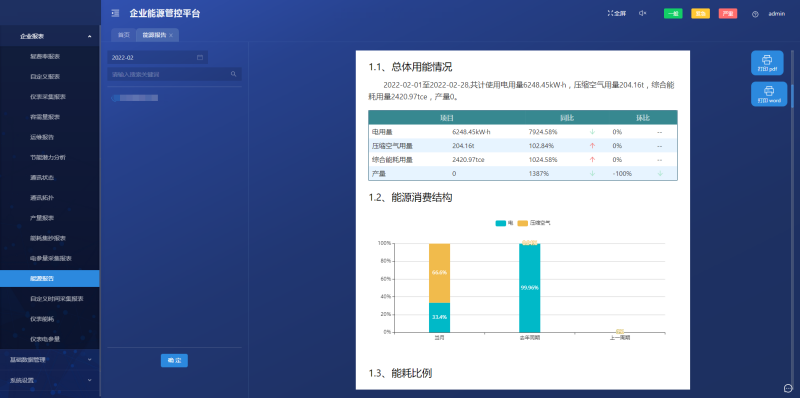
Task: Click the 企业能源管控平台 title
Action: (x=165, y=13)
